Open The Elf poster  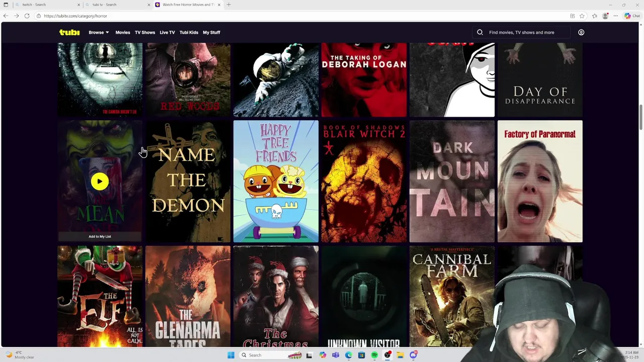pyautogui.click(x=100, y=297)
